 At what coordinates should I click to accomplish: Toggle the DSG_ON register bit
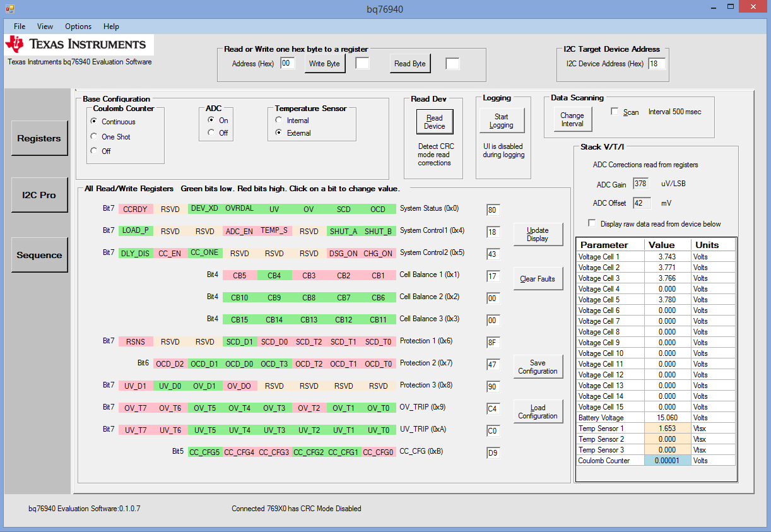[x=343, y=253]
